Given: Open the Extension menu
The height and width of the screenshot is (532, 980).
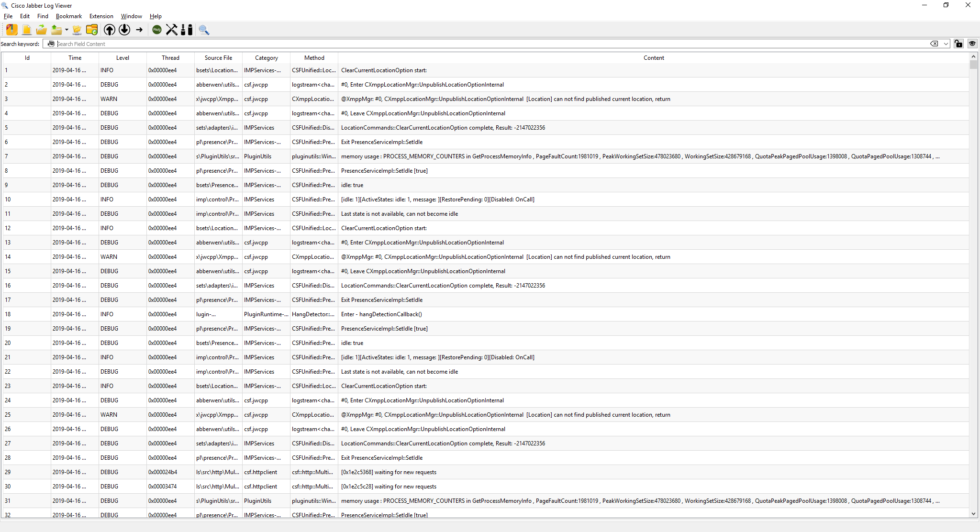Looking at the screenshot, I should [x=101, y=16].
